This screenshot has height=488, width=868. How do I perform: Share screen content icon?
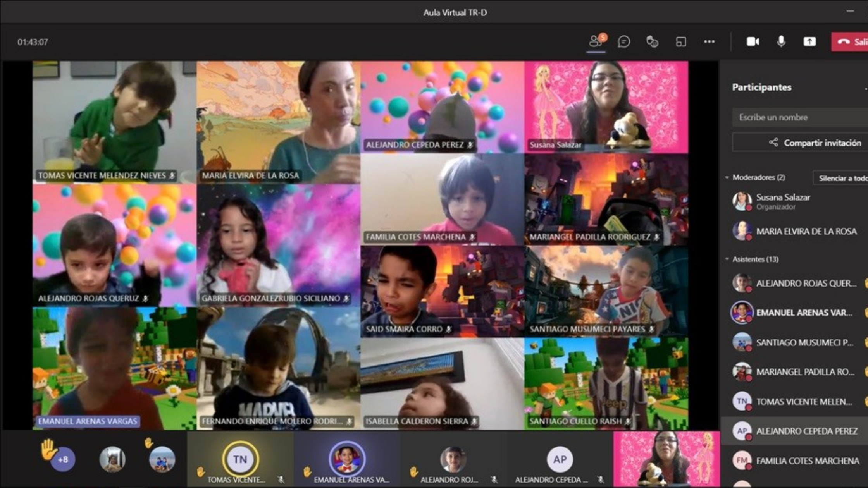pos(809,41)
